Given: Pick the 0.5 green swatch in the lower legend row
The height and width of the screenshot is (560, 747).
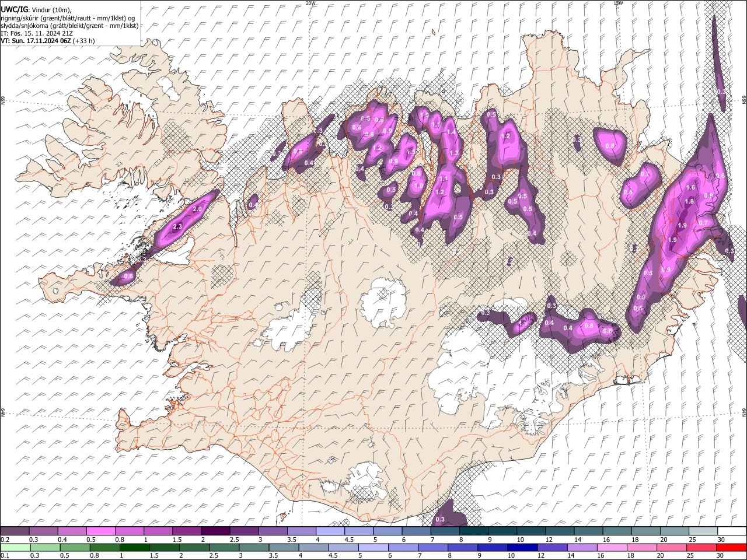Looking at the screenshot, I should (x=75, y=547).
